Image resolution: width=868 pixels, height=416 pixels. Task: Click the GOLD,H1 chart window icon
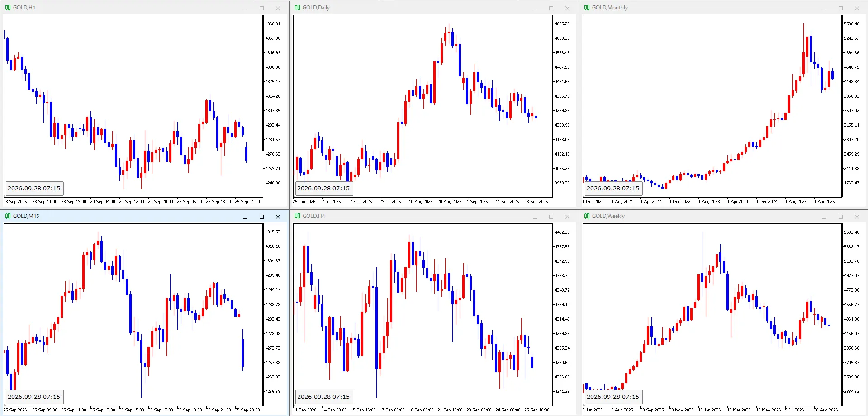(x=8, y=8)
